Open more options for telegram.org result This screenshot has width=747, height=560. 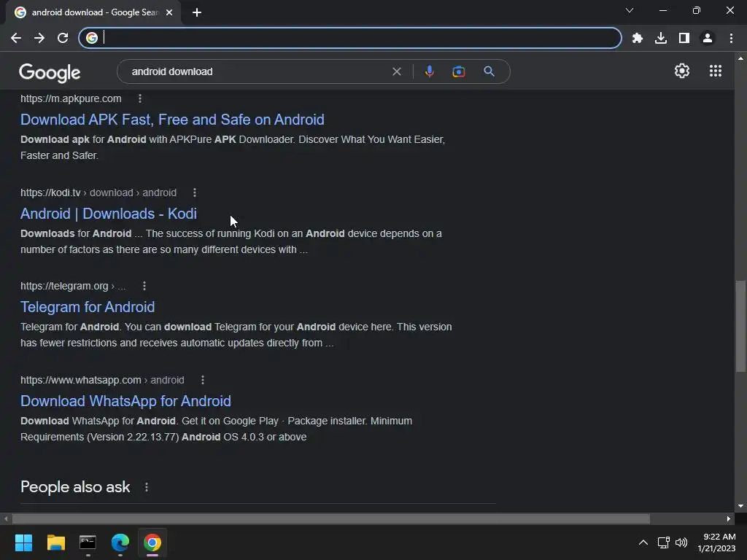(x=144, y=286)
